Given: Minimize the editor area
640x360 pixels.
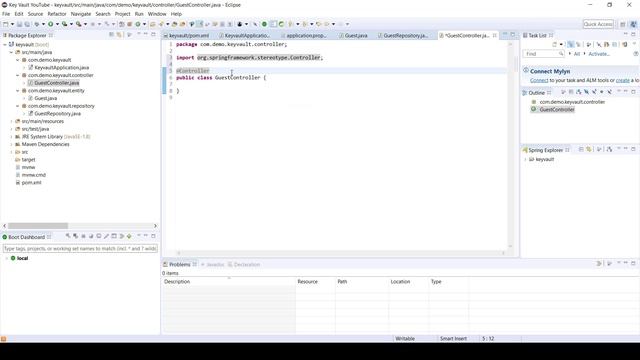Looking at the screenshot, I should click(504, 35).
